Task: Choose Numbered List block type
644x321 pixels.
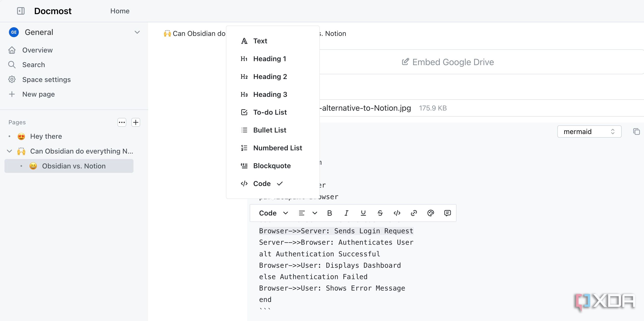Action: (272, 148)
